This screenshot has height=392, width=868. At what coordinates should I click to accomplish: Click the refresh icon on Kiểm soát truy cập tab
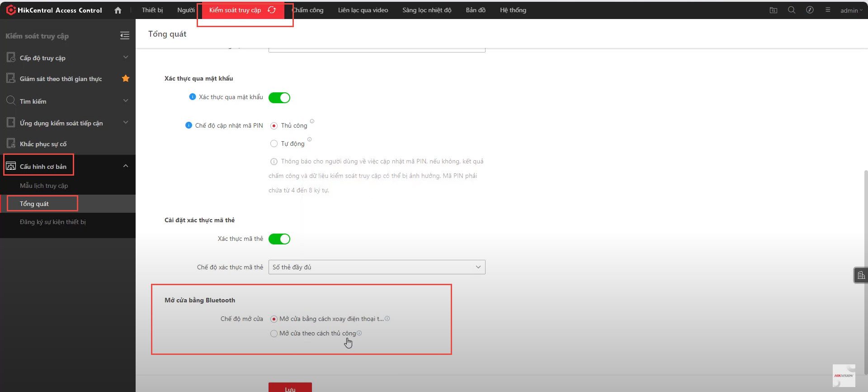(x=272, y=10)
